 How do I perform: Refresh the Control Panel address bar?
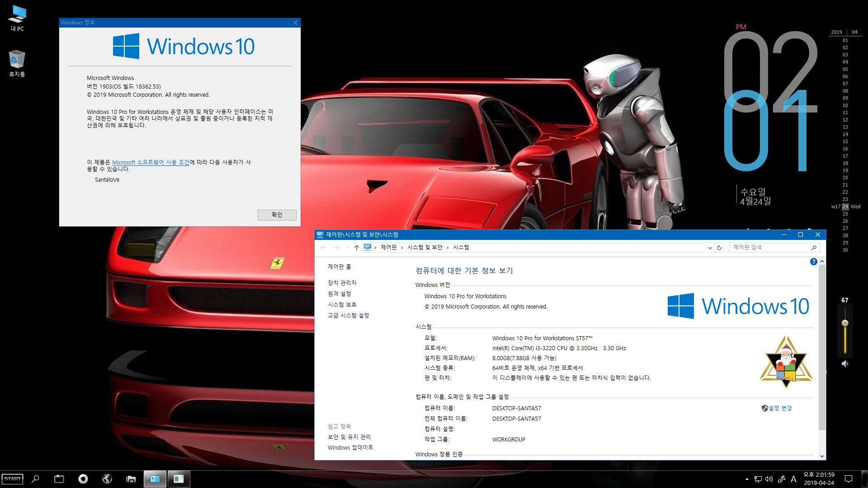719,248
